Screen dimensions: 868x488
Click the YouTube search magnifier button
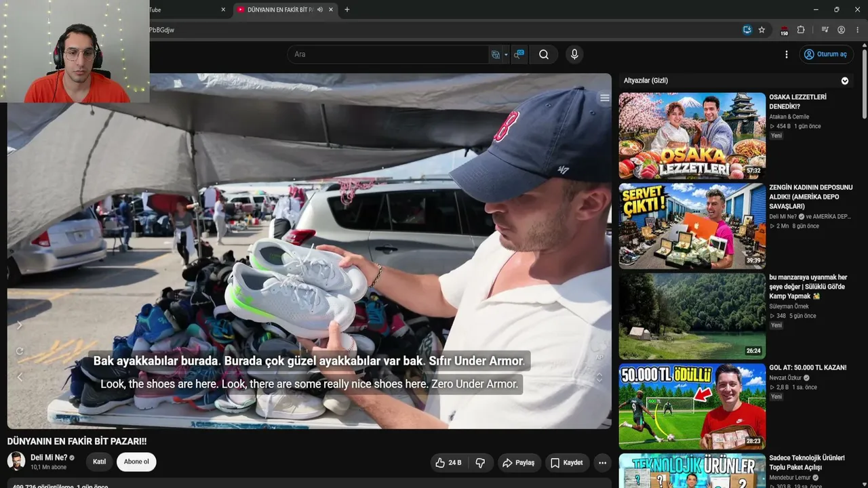point(544,54)
